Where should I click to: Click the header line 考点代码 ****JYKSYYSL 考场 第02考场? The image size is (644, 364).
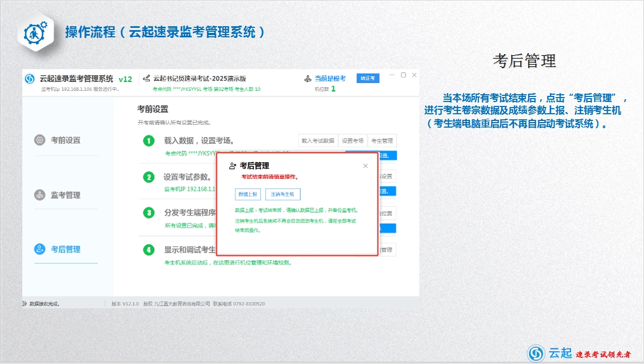pyautogui.click(x=207, y=89)
